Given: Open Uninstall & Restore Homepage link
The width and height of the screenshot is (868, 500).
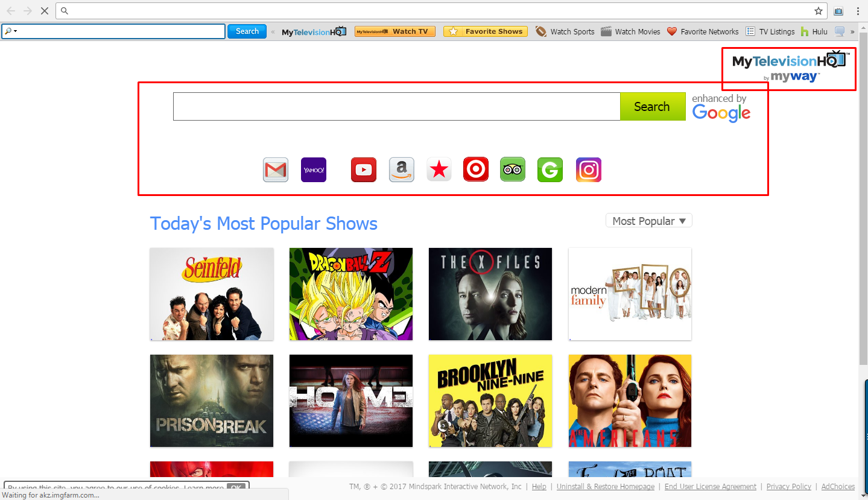Looking at the screenshot, I should [x=606, y=487].
